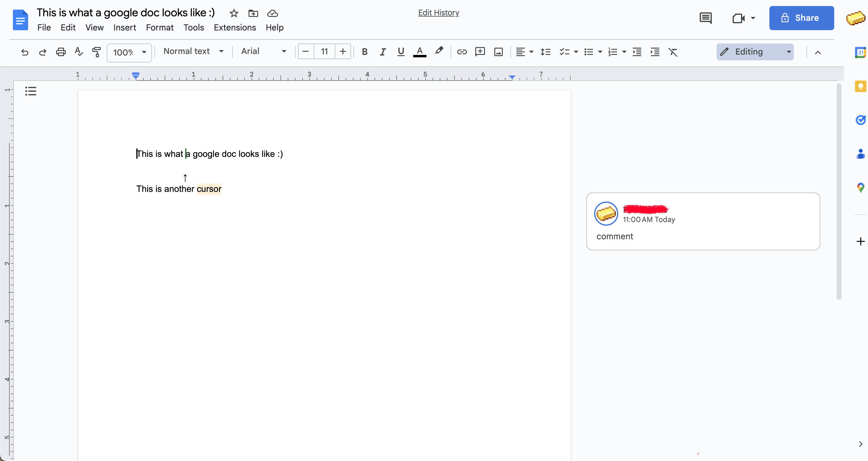Move document to a folder icon
The height and width of the screenshot is (461, 868).
[253, 14]
